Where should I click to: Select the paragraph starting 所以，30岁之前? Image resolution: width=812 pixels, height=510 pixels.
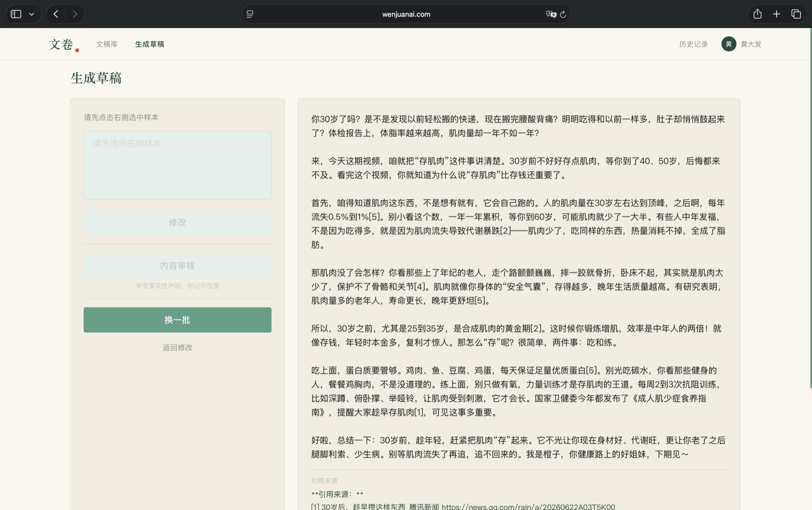click(516, 335)
